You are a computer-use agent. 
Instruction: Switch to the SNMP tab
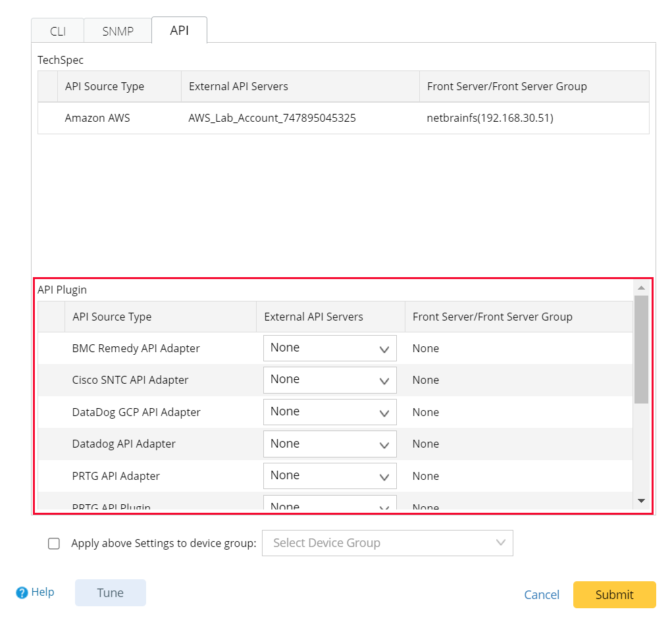[x=117, y=30]
